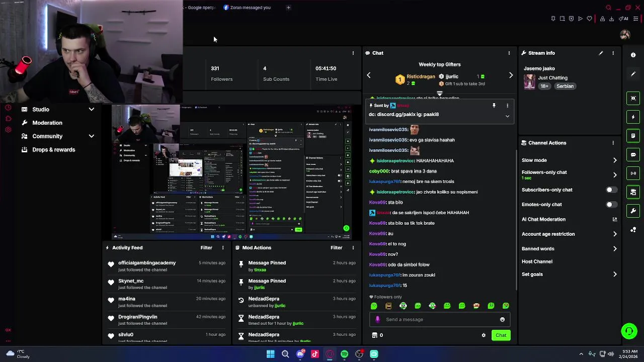Screen dimensions: 644x362
Task: Click the 18+ tag
Action: (544, 86)
